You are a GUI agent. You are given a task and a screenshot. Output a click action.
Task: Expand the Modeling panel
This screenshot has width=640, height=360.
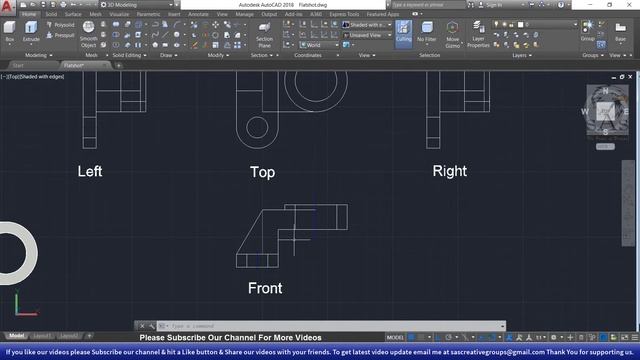tap(39, 55)
